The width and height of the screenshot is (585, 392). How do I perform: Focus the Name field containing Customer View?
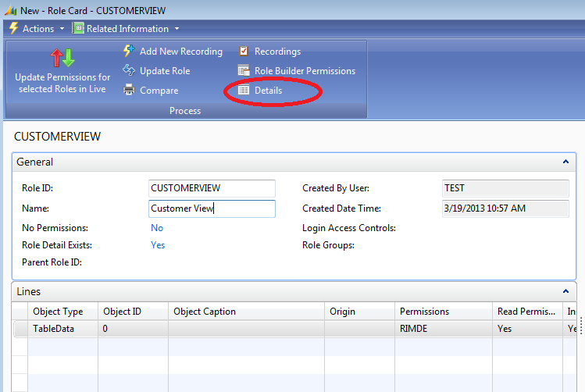point(212,208)
